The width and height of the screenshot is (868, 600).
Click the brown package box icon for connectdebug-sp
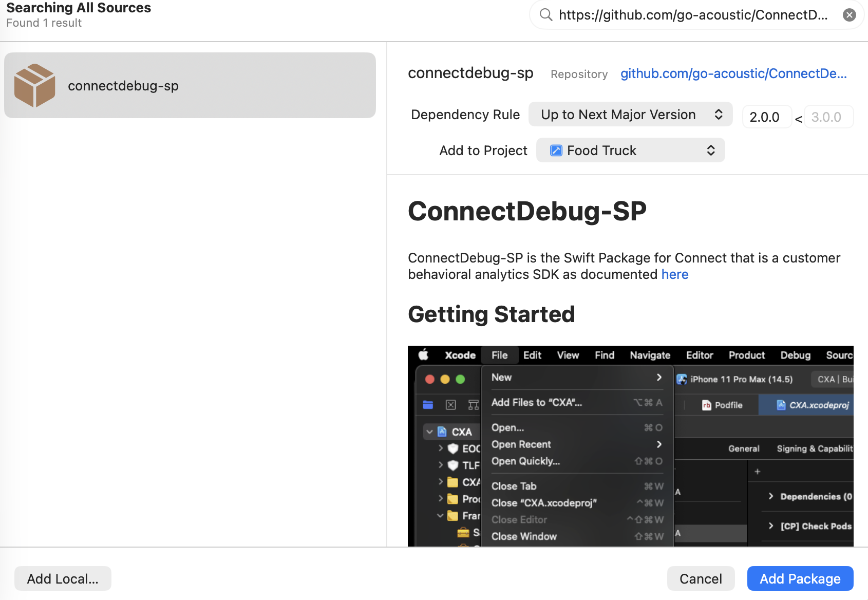coord(34,85)
